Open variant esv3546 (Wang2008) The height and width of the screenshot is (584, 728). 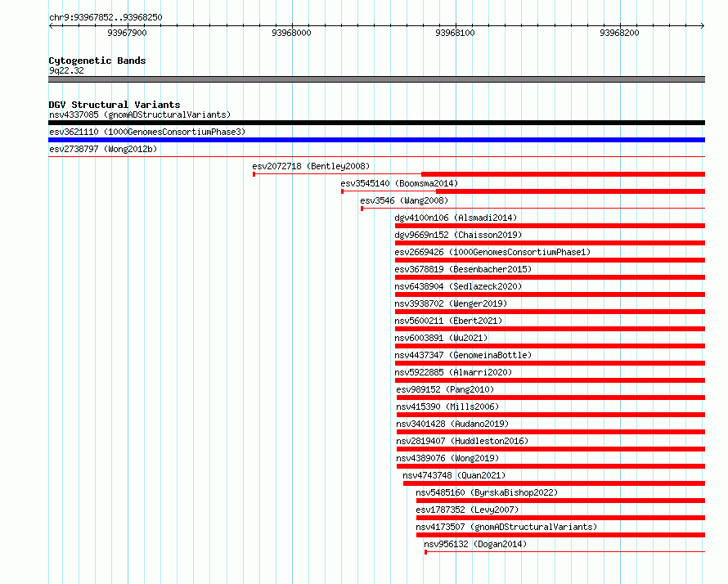tap(404, 200)
